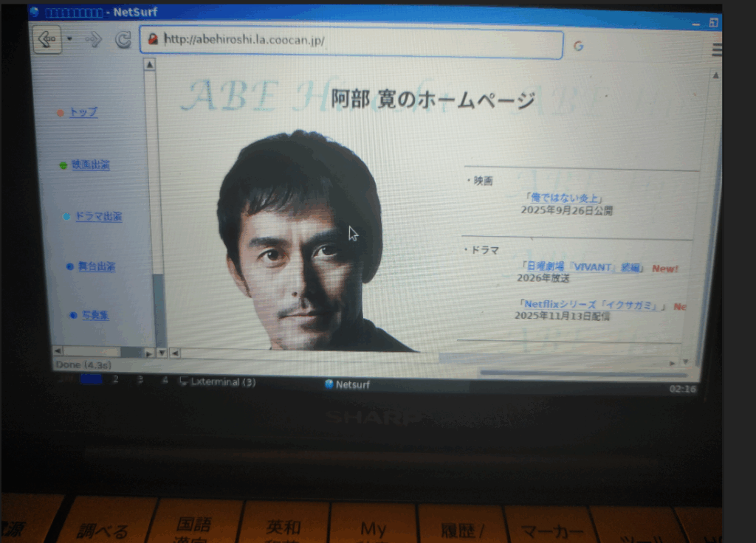Screen dimensions: 756x543
Task: Open the 舞台出演 sidebar link
Action: (x=97, y=266)
